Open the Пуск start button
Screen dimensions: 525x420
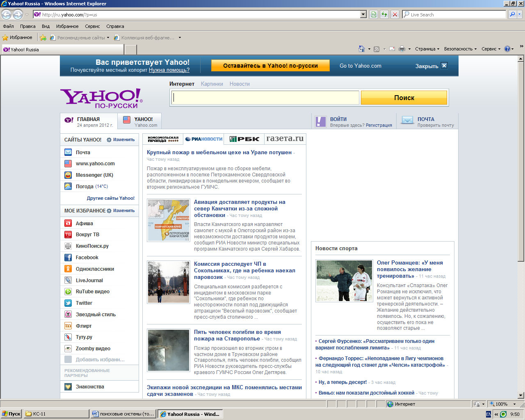(11, 414)
